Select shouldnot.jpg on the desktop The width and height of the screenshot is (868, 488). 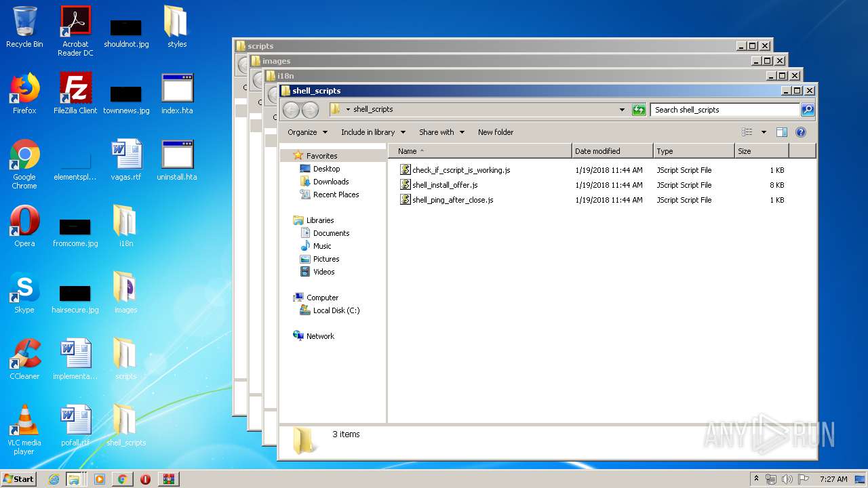coord(126,31)
